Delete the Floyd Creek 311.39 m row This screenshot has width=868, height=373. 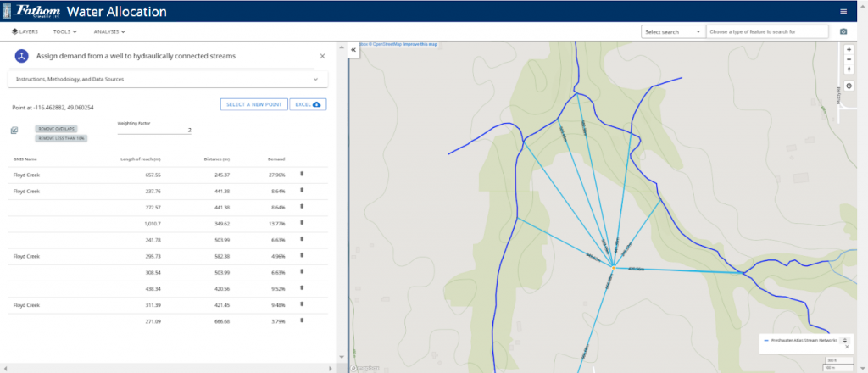point(302,303)
